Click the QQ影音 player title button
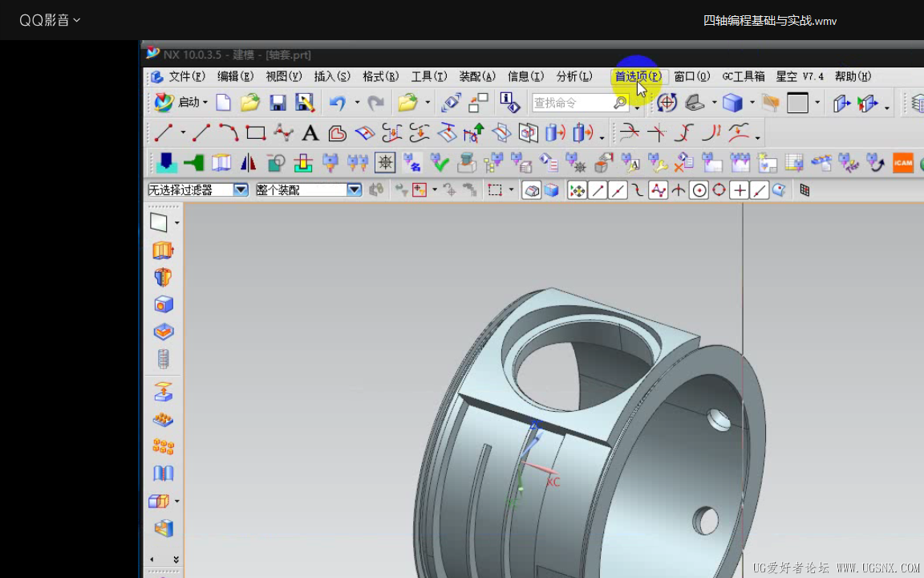 coord(50,20)
